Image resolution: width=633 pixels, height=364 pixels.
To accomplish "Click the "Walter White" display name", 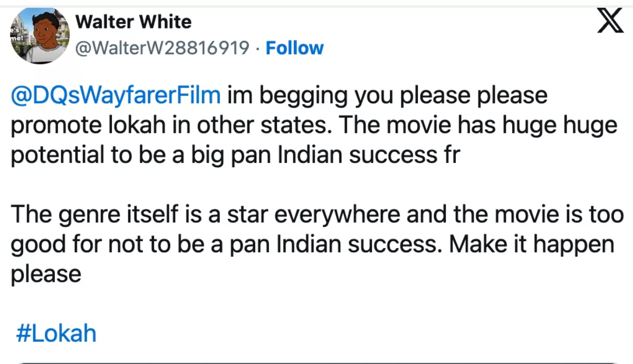I will tap(133, 22).
